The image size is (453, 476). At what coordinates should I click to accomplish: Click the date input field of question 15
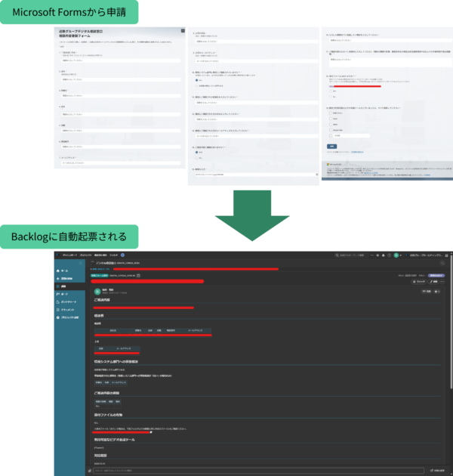(257, 175)
